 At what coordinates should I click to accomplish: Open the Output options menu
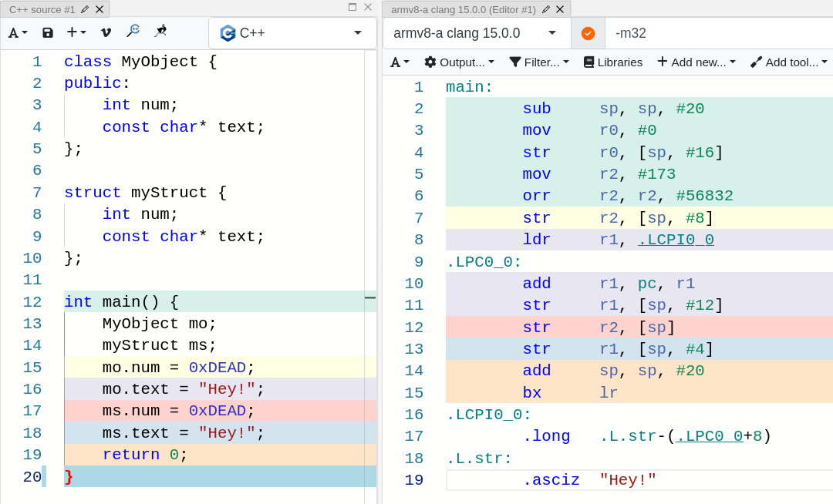click(x=460, y=62)
